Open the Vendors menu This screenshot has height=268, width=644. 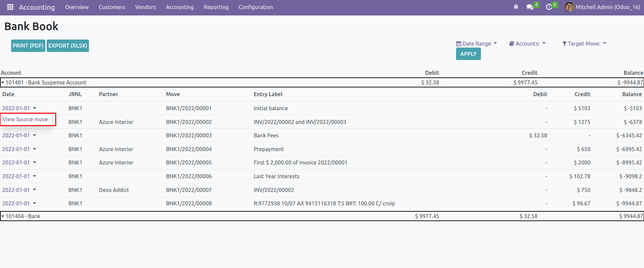pyautogui.click(x=145, y=7)
